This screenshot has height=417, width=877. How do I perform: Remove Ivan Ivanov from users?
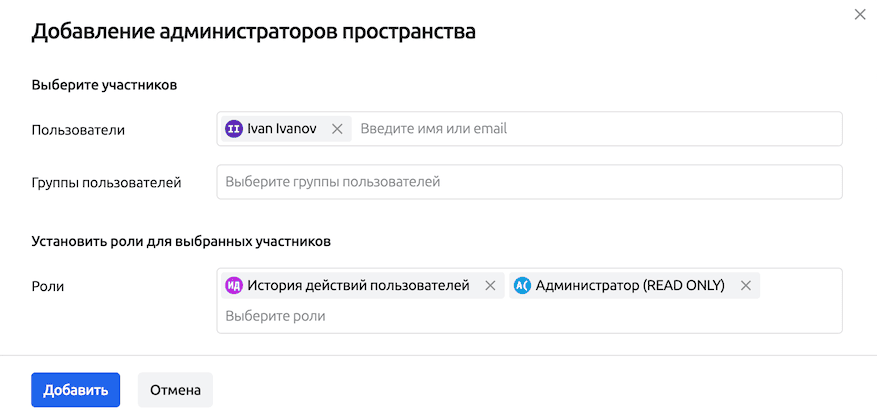pyautogui.click(x=337, y=129)
